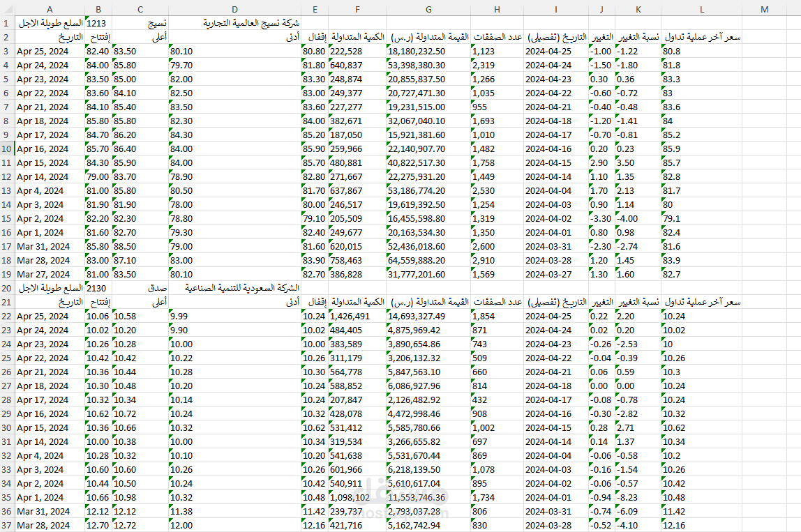
Task: Select column G header
Action: point(428,9)
